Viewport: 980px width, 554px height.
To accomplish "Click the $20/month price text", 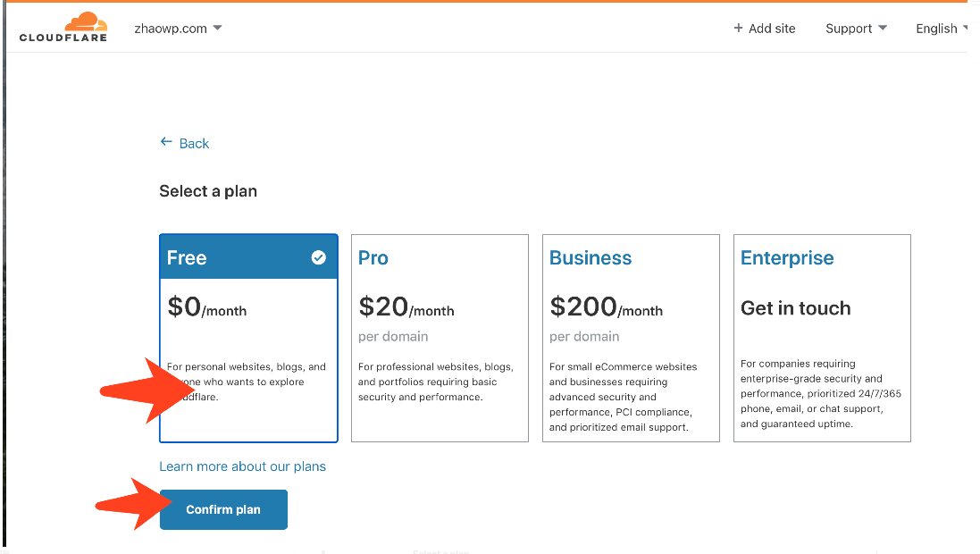I will (406, 308).
